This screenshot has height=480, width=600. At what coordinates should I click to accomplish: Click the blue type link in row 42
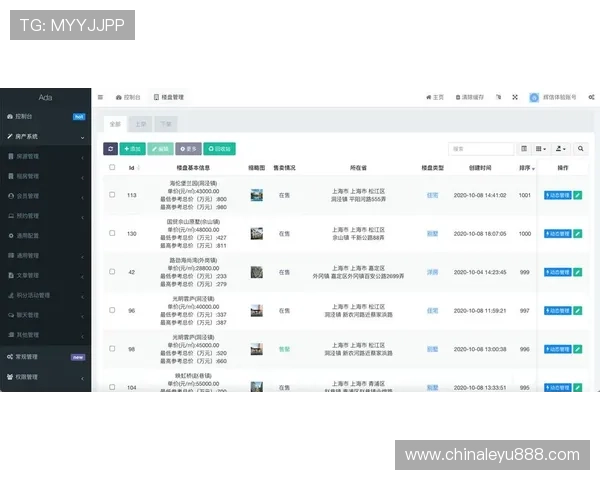coord(432,272)
